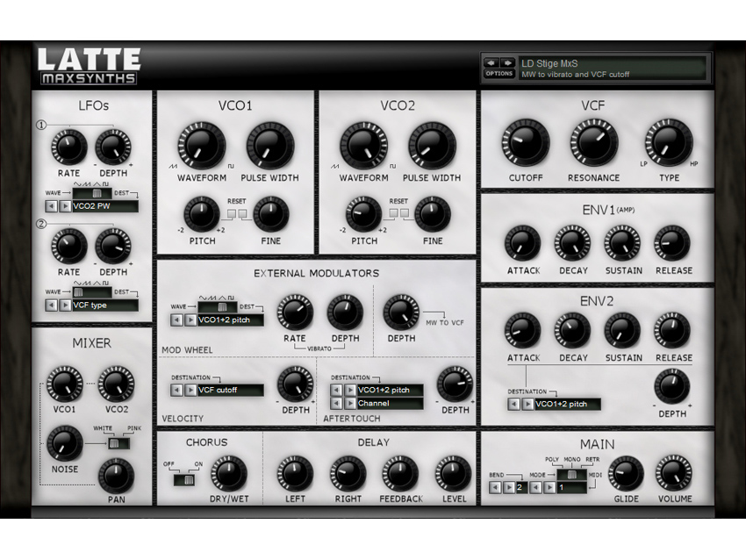746x560 pixels.
Task: Click the Mixer Noise knob
Action: (x=64, y=443)
